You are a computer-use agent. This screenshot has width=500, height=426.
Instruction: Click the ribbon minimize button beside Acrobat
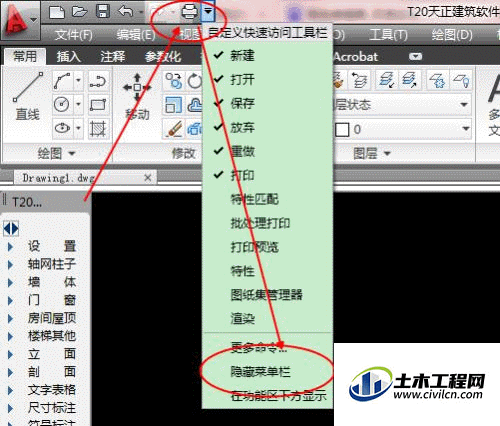(x=415, y=57)
